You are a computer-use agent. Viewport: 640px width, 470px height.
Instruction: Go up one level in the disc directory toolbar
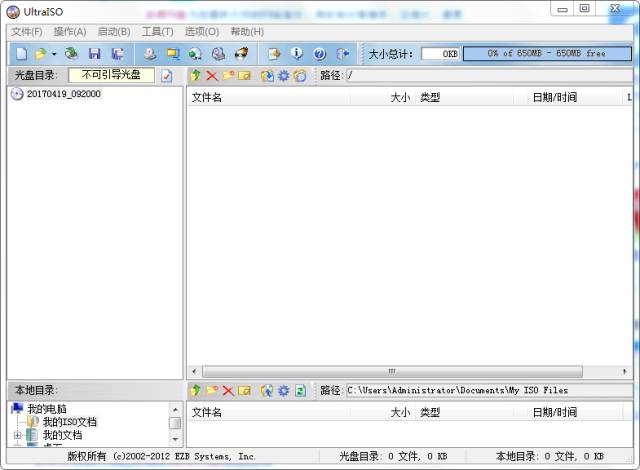pyautogui.click(x=196, y=75)
